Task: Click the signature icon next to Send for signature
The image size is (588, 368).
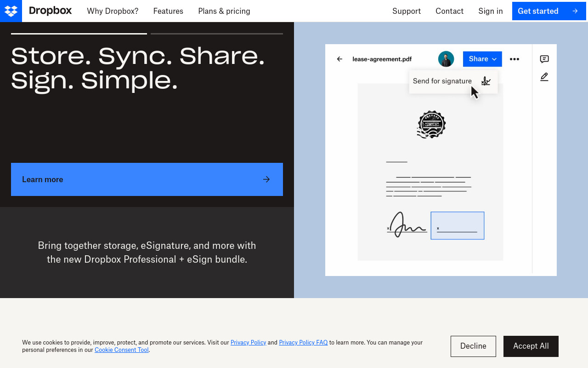Action: pyautogui.click(x=486, y=81)
